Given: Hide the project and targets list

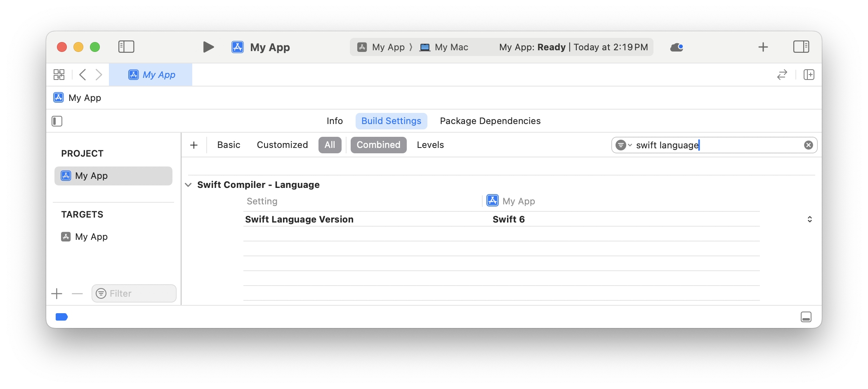Looking at the screenshot, I should pos(57,121).
